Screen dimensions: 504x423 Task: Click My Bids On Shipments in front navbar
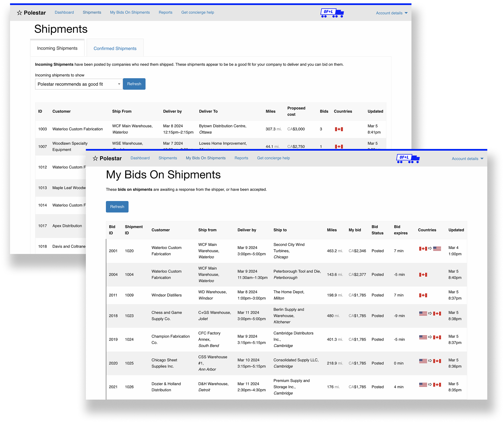click(x=206, y=158)
